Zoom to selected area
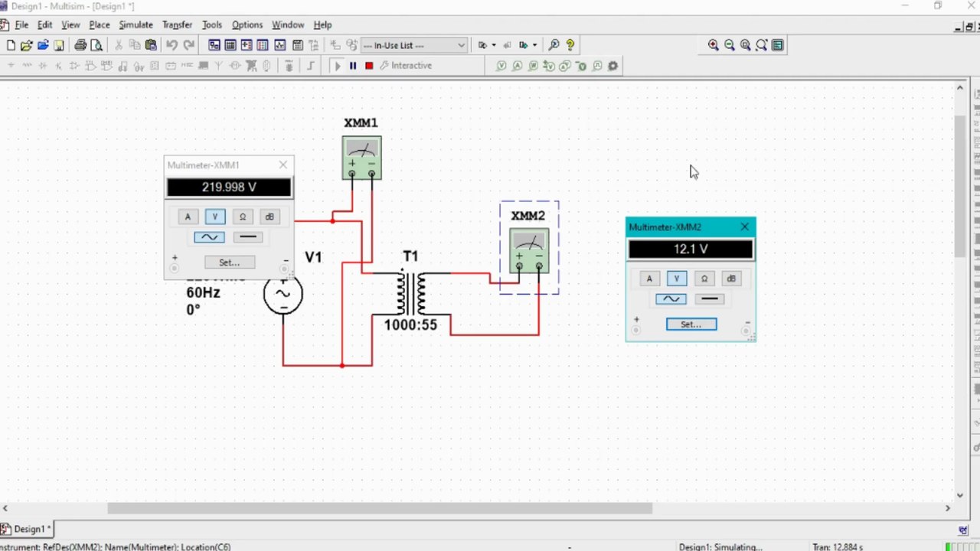Image resolution: width=980 pixels, height=551 pixels. pyautogui.click(x=746, y=45)
